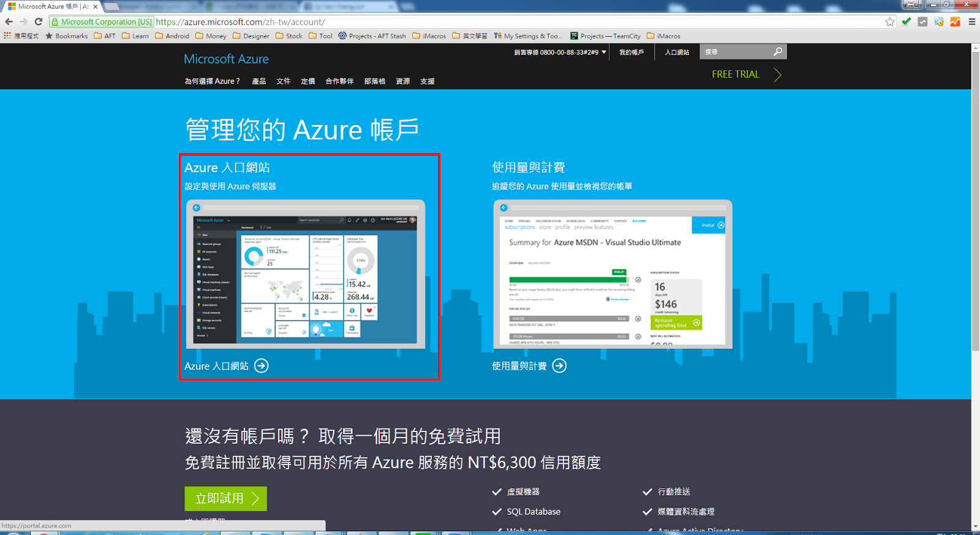Screen dimensions: 980x535
Task: Click the Azure 入口網站 text link below the screenshot
Action: (216, 366)
